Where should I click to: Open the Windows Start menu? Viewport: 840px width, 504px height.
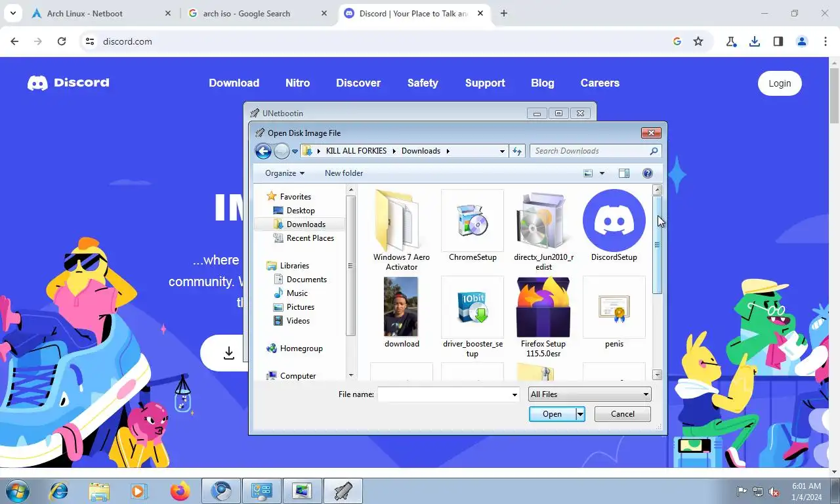[x=18, y=491]
